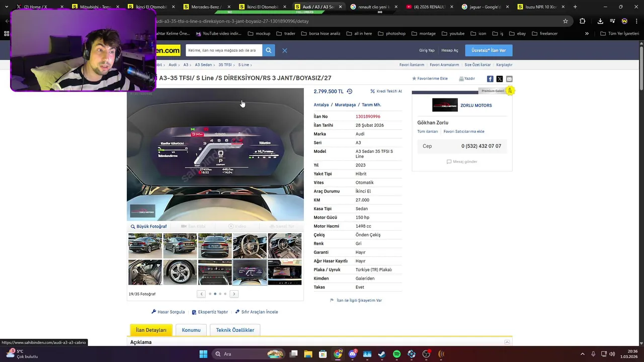Open the freelancer bookmarks folder
Screen dimensions: 644x362
(544, 34)
